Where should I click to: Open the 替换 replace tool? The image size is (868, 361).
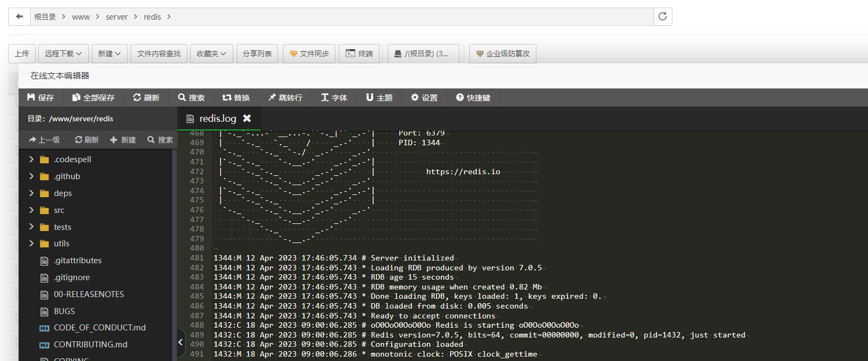point(236,97)
